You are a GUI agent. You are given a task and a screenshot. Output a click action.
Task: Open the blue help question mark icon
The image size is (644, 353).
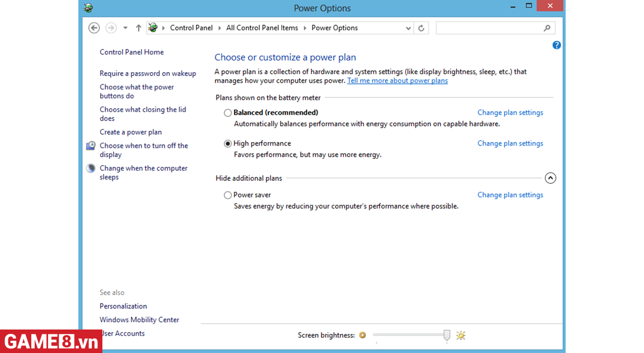556,45
